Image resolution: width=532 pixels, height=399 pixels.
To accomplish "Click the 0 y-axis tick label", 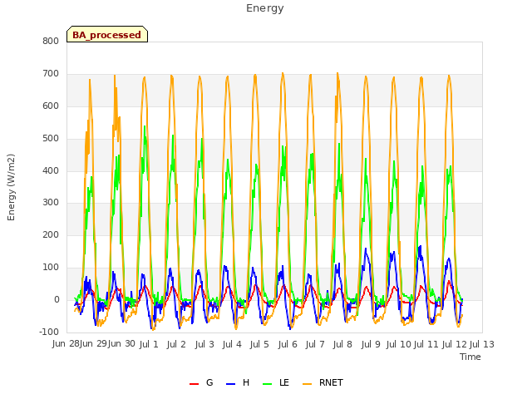I will [57, 300].
